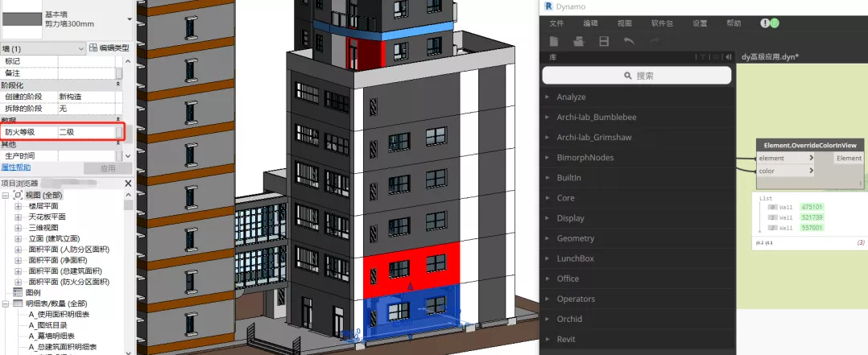The height and width of the screenshot is (355, 868).
Task: Click the color input port arrow
Action: pyautogui.click(x=811, y=171)
